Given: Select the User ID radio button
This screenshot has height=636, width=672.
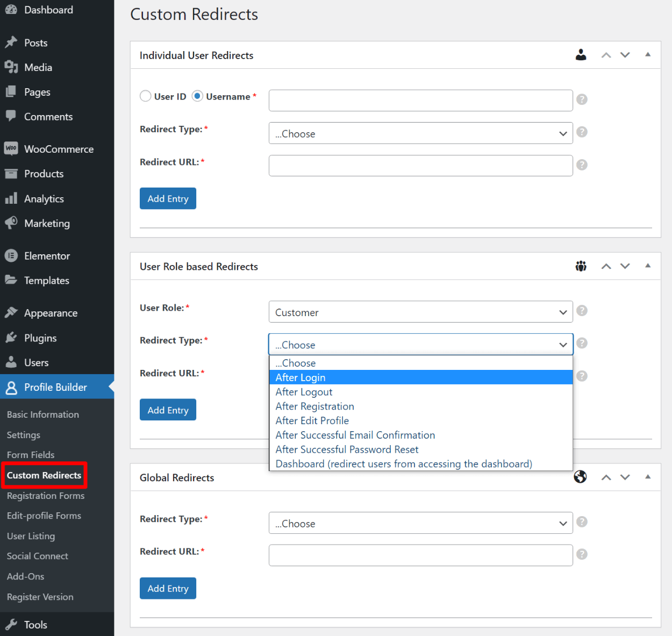Looking at the screenshot, I should coord(145,96).
